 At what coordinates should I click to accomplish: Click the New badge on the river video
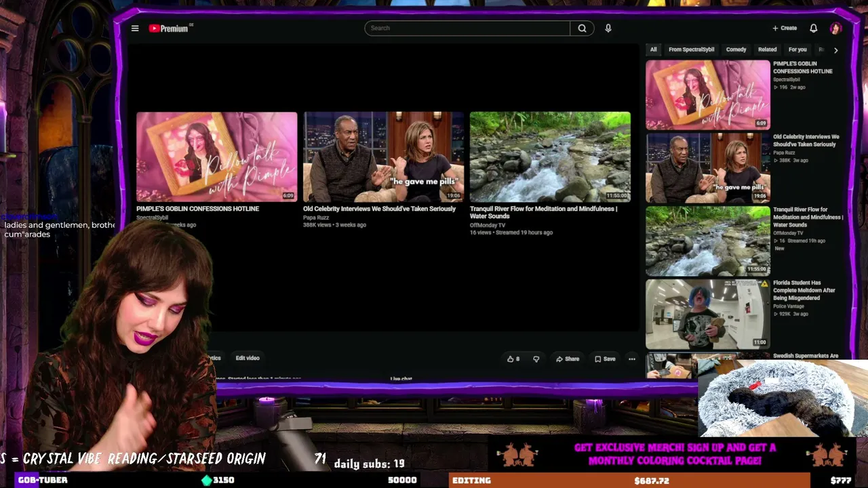coord(779,249)
